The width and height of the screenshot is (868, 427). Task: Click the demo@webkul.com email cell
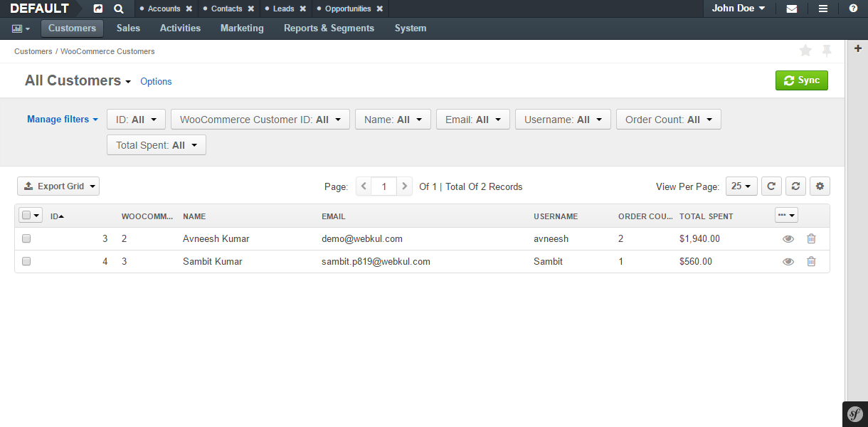[362, 239]
